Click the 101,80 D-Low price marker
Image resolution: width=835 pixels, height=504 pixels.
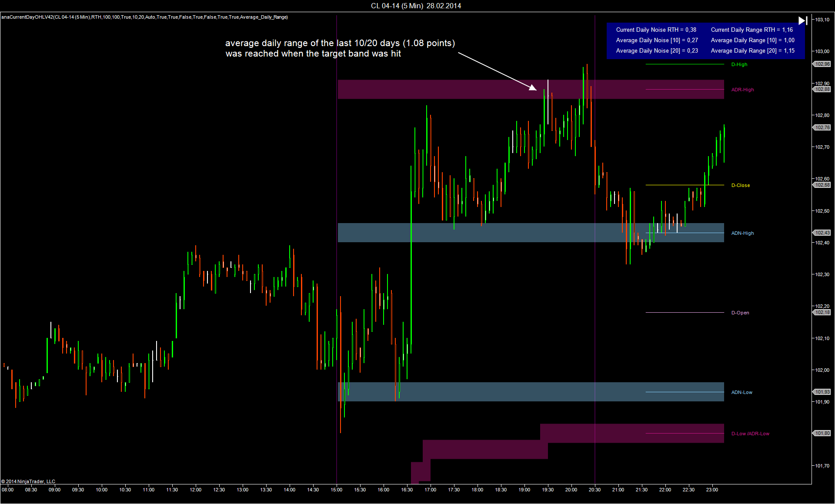[822, 433]
